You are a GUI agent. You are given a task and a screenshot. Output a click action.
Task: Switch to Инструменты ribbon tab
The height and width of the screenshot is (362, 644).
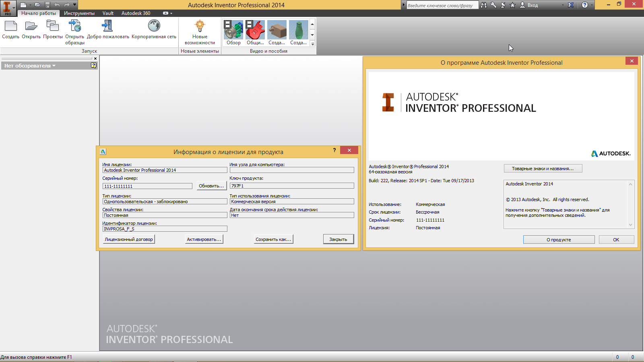click(79, 13)
